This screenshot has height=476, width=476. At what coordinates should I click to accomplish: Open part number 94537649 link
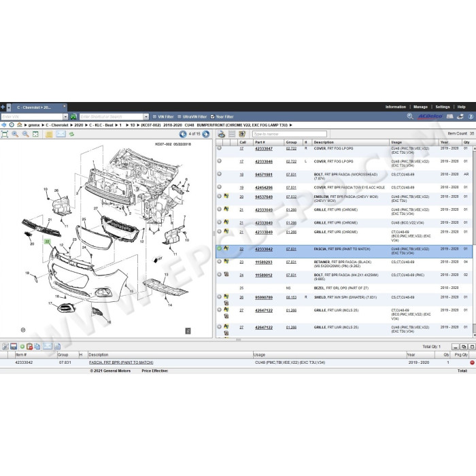[x=264, y=197]
